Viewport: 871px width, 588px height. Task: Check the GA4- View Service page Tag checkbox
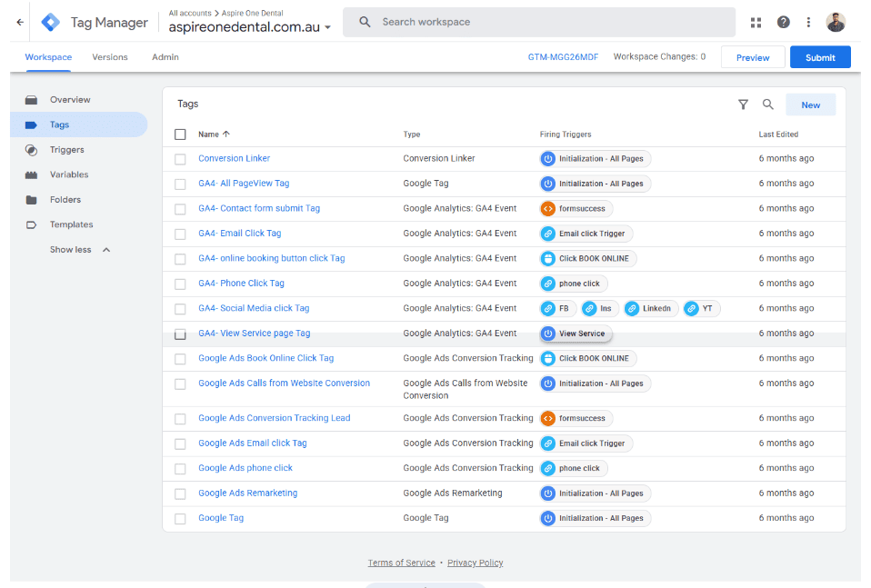pos(180,334)
